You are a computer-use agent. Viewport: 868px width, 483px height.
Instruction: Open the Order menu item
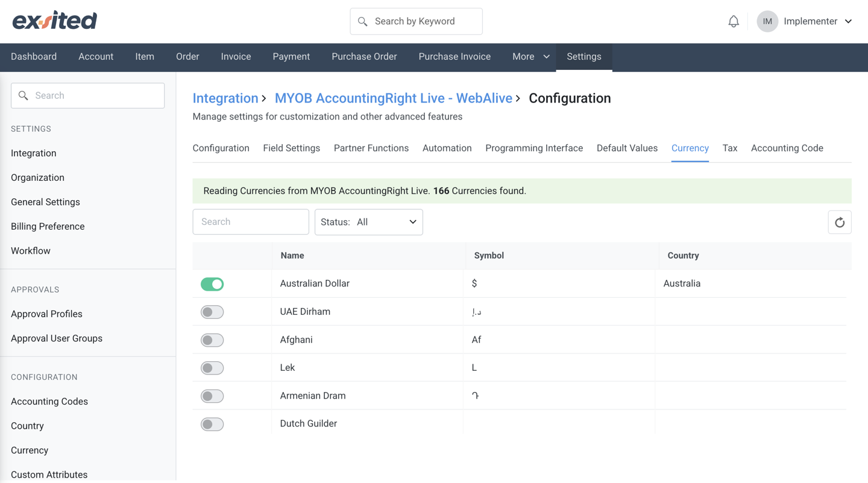coord(187,57)
